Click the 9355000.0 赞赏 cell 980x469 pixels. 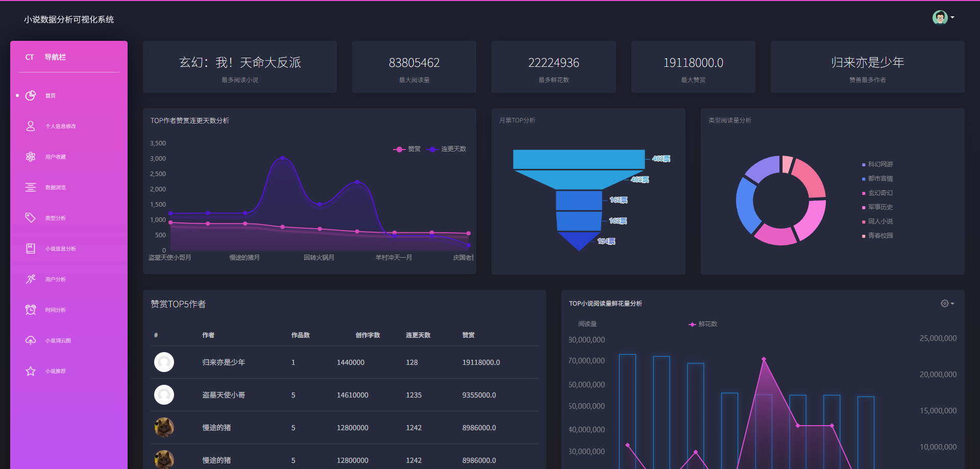pyautogui.click(x=479, y=395)
